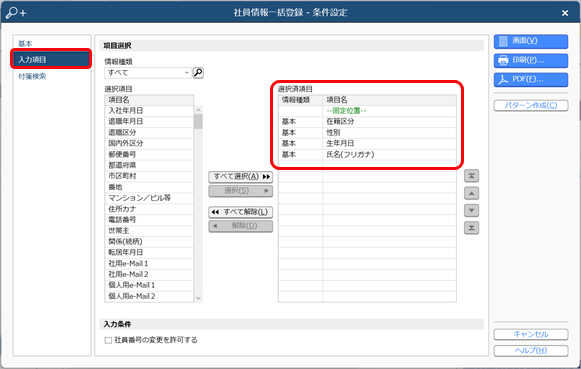
Task: Open help with ヘルプ(H) button
Action: [x=531, y=350]
